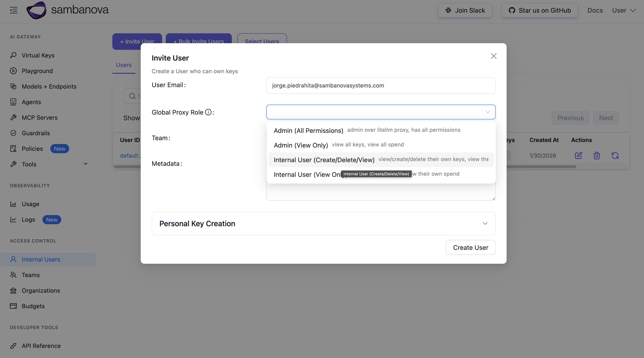Select the Internal User (Create/Delete/View) role
644x358 pixels.
coord(324,160)
